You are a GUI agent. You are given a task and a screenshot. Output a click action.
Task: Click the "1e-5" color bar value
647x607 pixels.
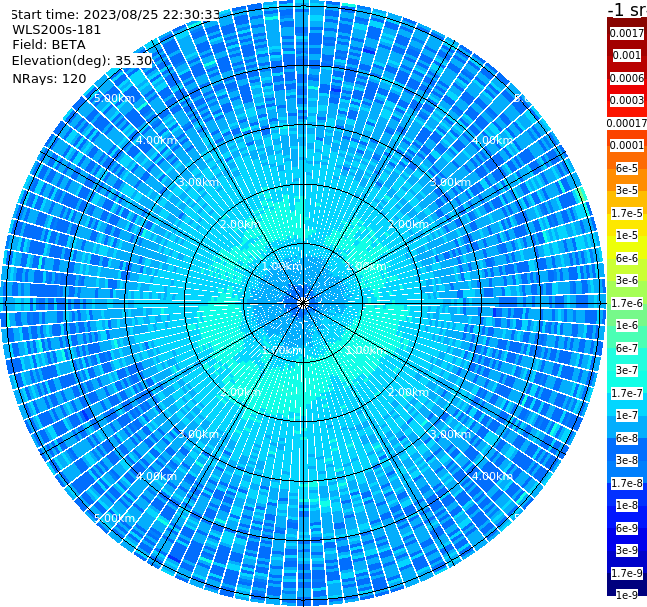[627, 235]
